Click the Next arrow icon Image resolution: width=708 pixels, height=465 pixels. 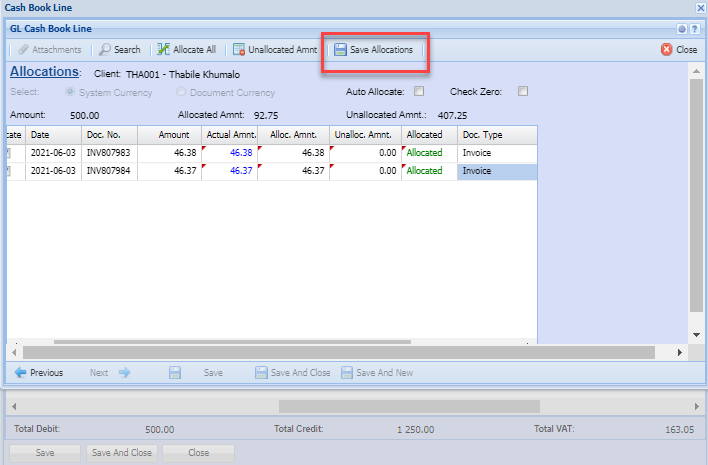point(125,372)
